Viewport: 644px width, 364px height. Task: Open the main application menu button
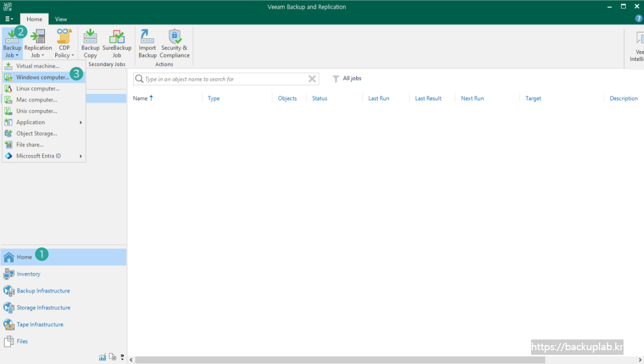(x=9, y=19)
